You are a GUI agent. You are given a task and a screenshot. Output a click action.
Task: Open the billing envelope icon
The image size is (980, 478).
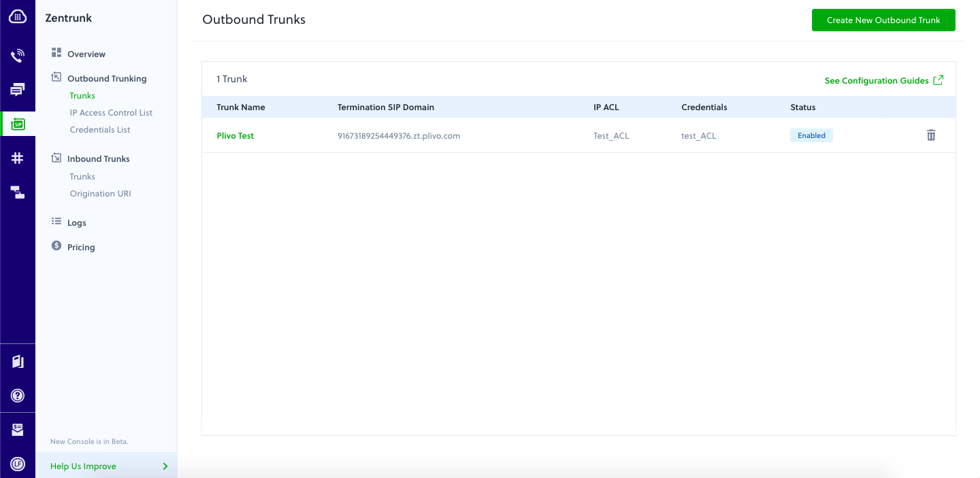pyautogui.click(x=18, y=430)
